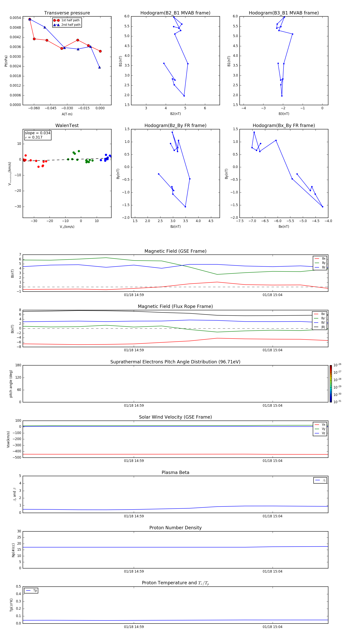351x644 pixels.
Task: Click the 'V_A(km/s)' x-axis label
Action: [x=67, y=227]
